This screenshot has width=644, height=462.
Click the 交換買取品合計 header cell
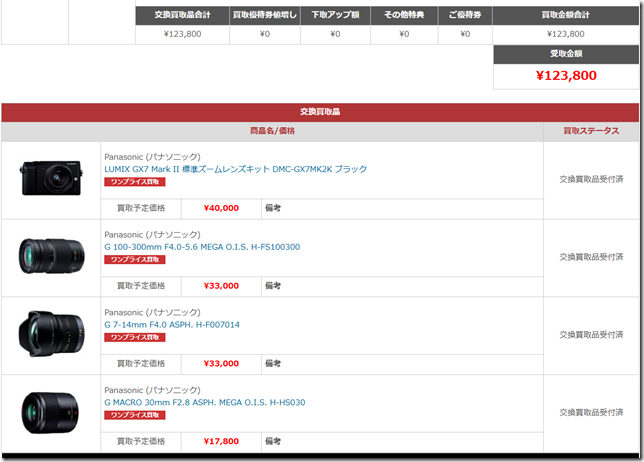182,16
